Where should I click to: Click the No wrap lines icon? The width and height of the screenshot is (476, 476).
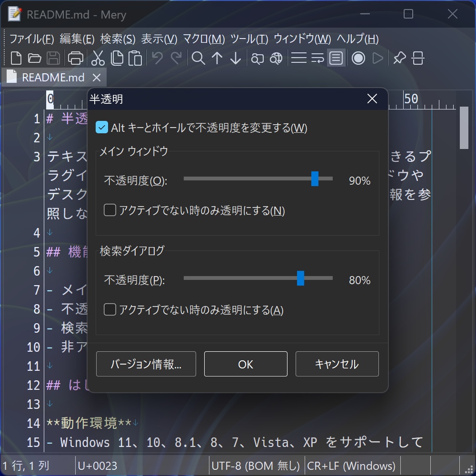[x=299, y=58]
